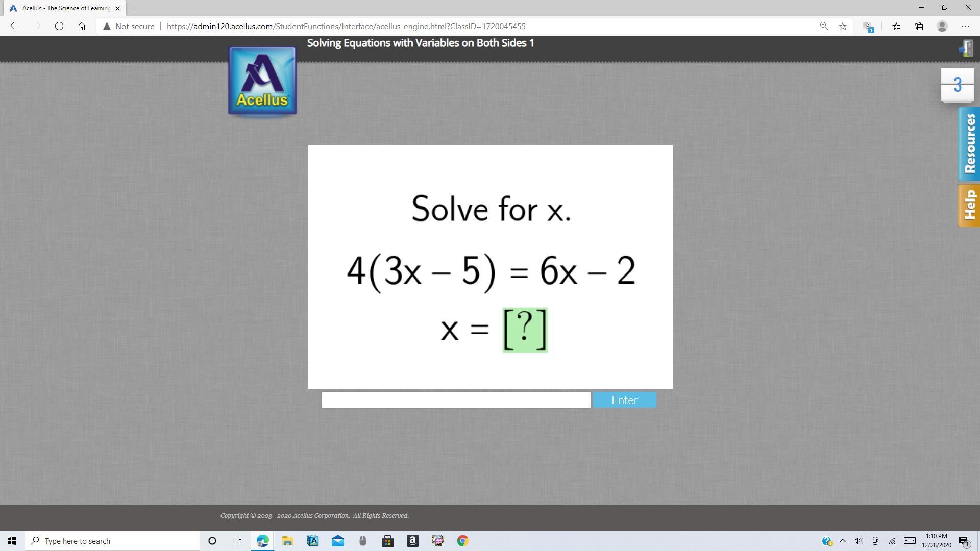Open the browser profile avatar
This screenshot has height=551, width=980.
(942, 26)
